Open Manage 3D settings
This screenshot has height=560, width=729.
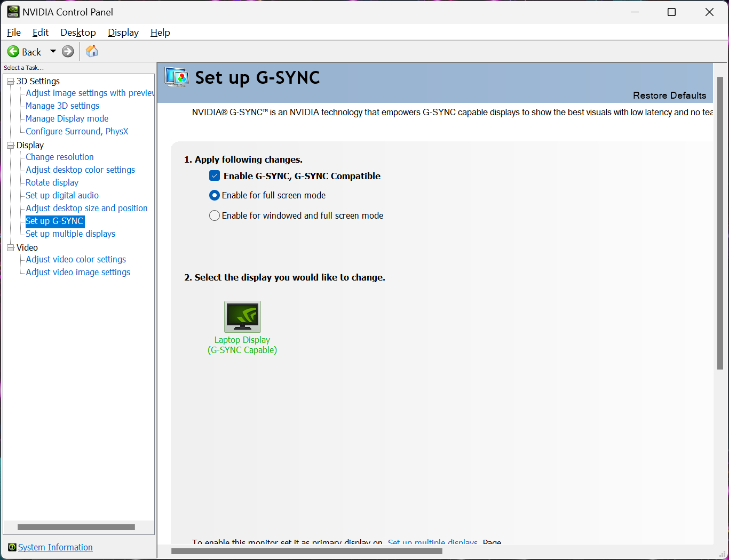point(62,106)
